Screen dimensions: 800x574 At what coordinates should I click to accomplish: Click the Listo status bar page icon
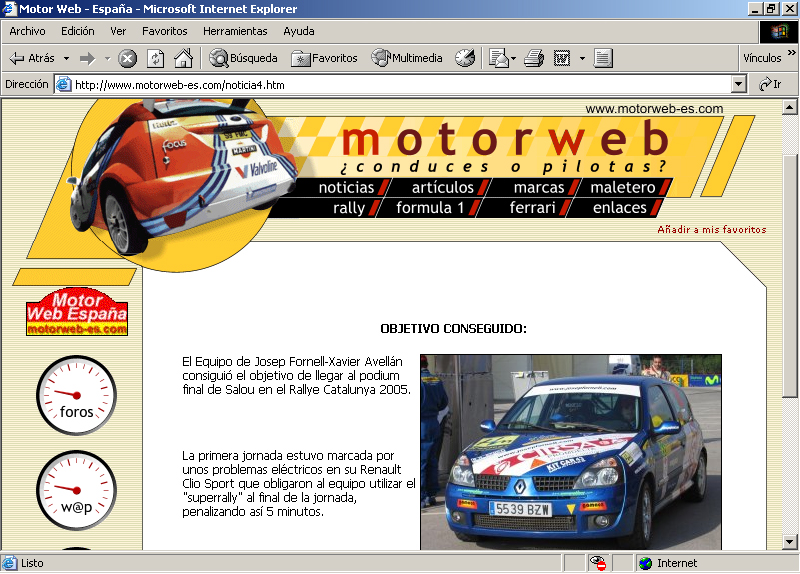point(9,563)
